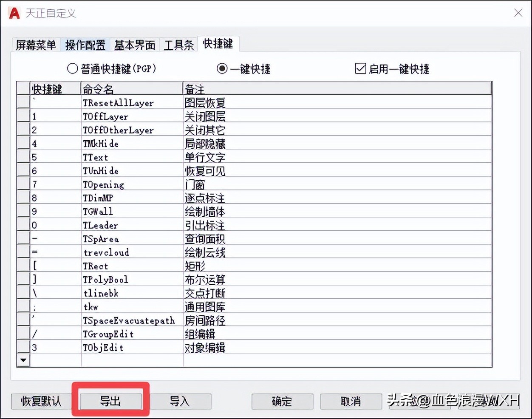Click the row header of the TText row

(23, 157)
